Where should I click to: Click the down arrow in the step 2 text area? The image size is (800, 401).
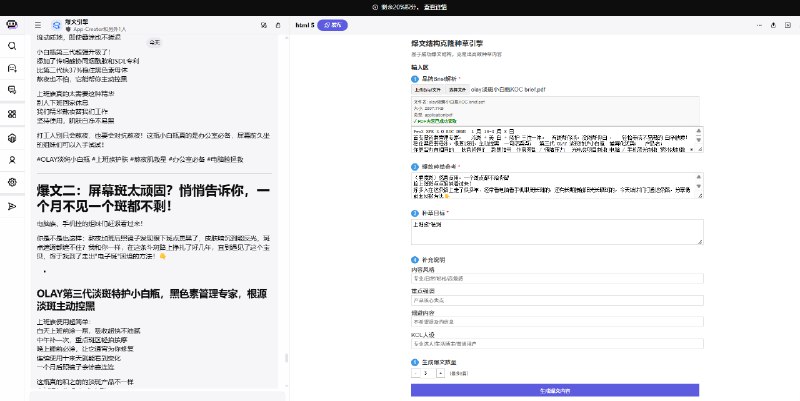698,186
